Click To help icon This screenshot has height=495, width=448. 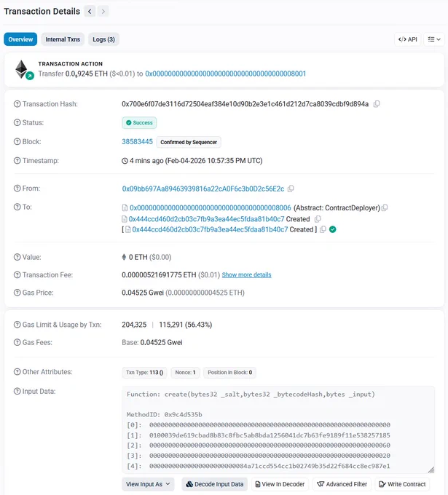click(17, 207)
